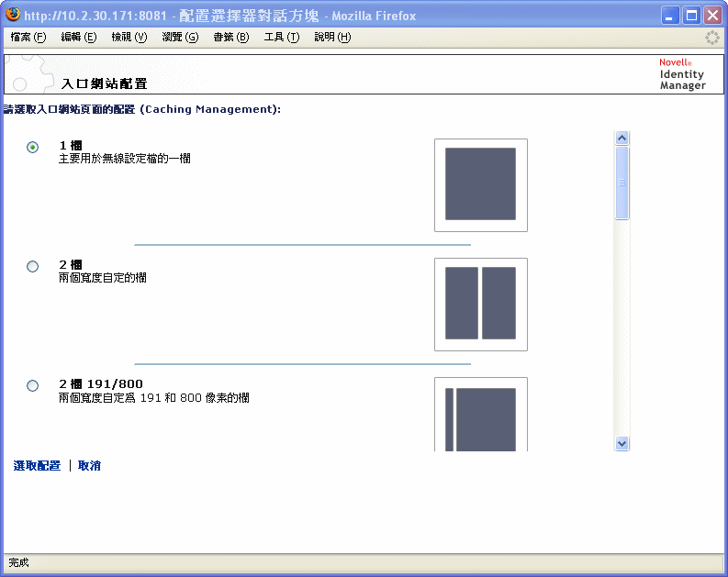Open the 檢視 (V) menu
728x577 pixels.
point(129,37)
